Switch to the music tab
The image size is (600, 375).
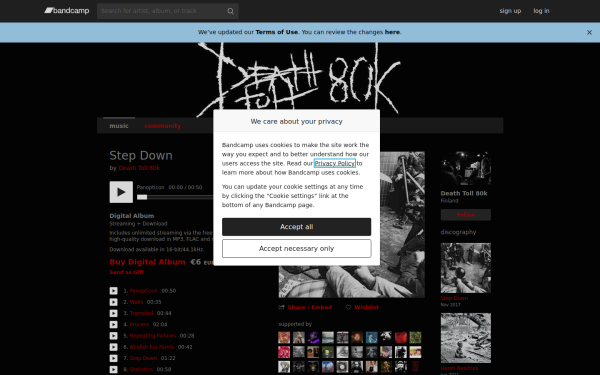119,126
